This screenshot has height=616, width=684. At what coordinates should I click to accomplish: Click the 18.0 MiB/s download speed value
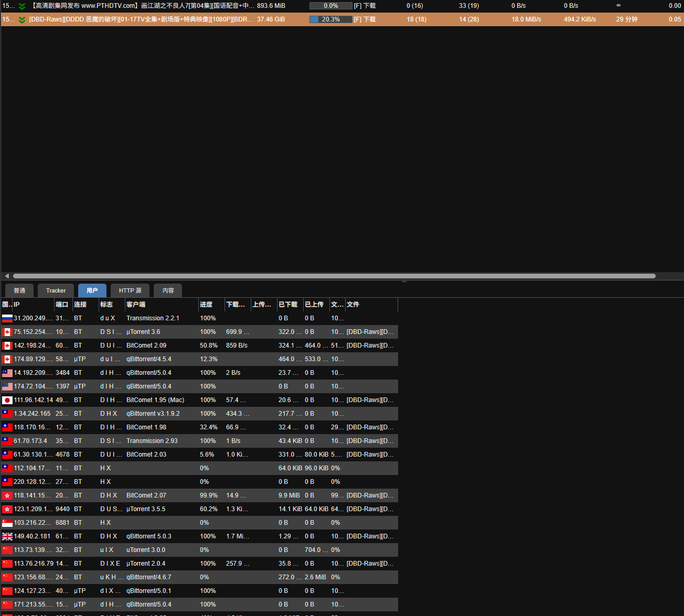[526, 19]
